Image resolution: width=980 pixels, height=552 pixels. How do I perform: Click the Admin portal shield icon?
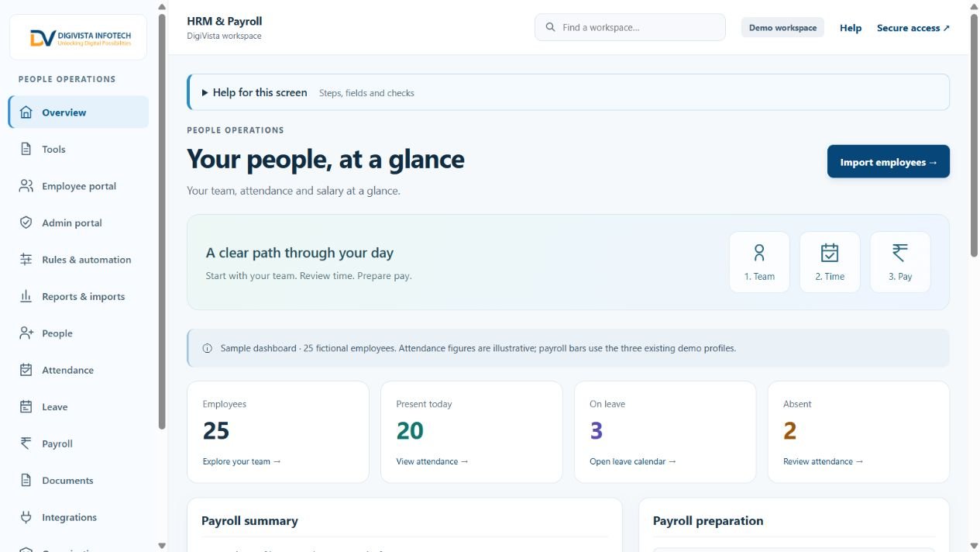click(26, 223)
